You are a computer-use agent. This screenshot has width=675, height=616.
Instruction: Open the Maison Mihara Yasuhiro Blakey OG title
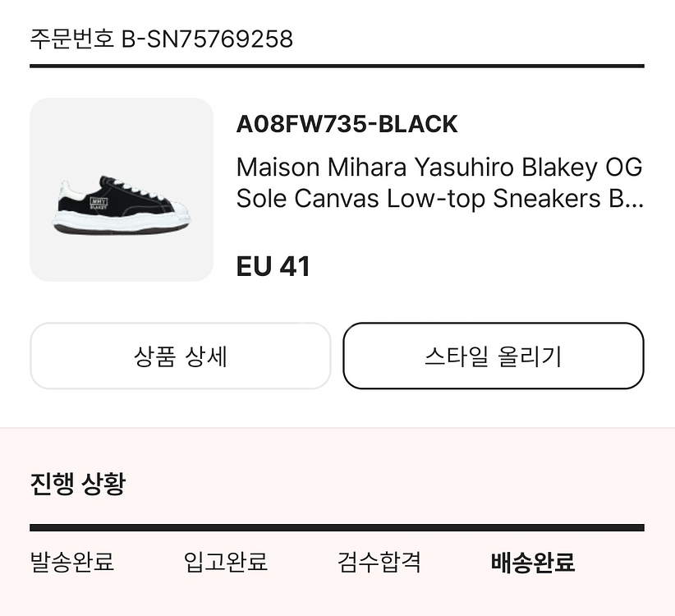(439, 167)
